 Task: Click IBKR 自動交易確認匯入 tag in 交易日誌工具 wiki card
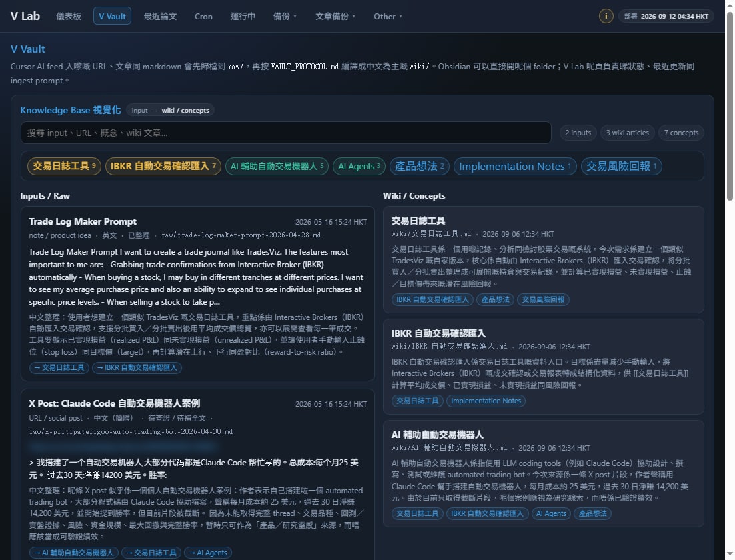(x=432, y=299)
